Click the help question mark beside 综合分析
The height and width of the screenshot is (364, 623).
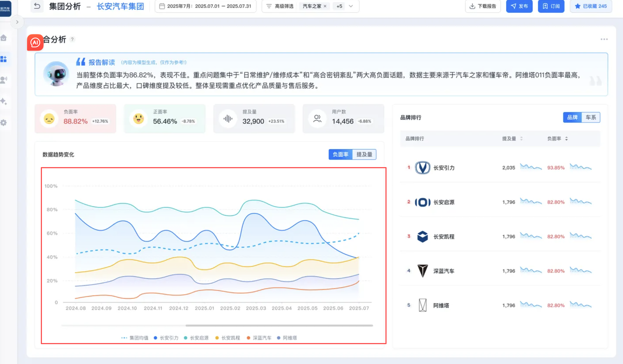[72, 39]
